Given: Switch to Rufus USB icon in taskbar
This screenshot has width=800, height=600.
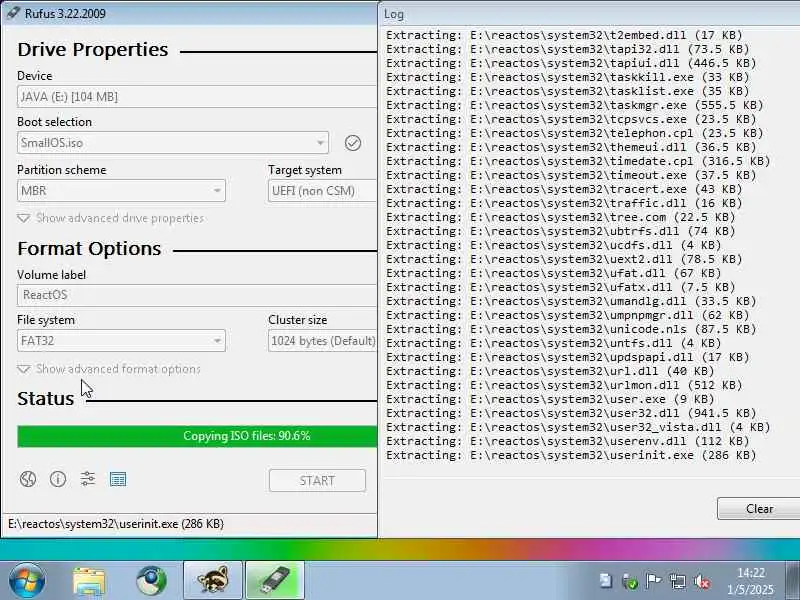Looking at the screenshot, I should (275, 581).
